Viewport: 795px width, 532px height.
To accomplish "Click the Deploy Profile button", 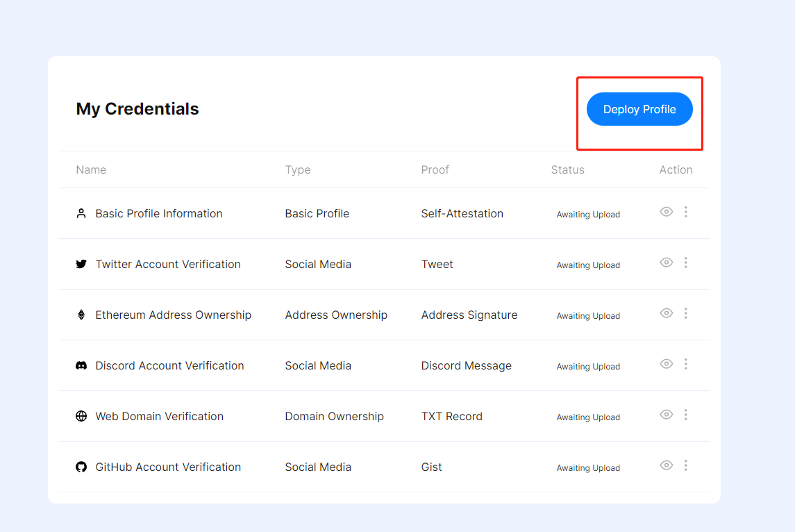I will (639, 109).
